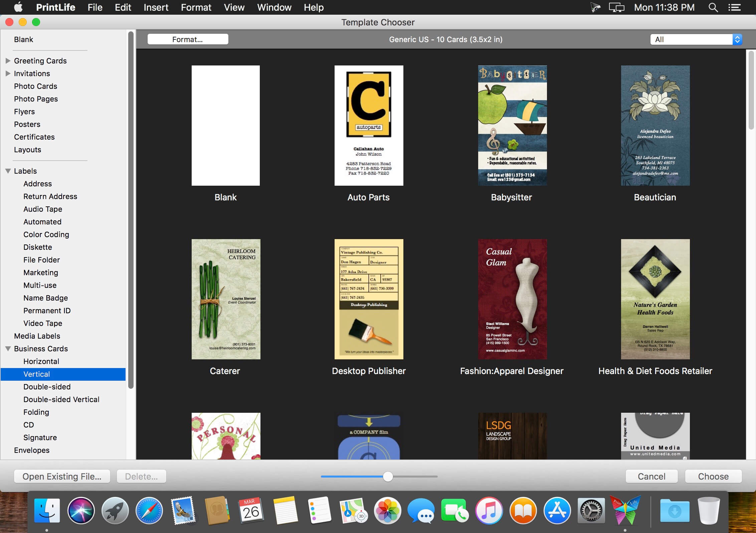Select the Babysitter template

512,126
